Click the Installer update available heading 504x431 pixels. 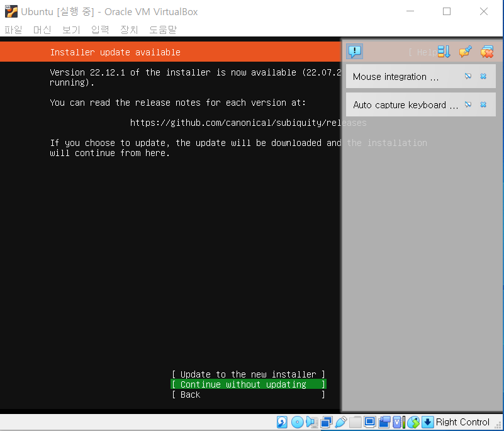pyautogui.click(x=115, y=52)
